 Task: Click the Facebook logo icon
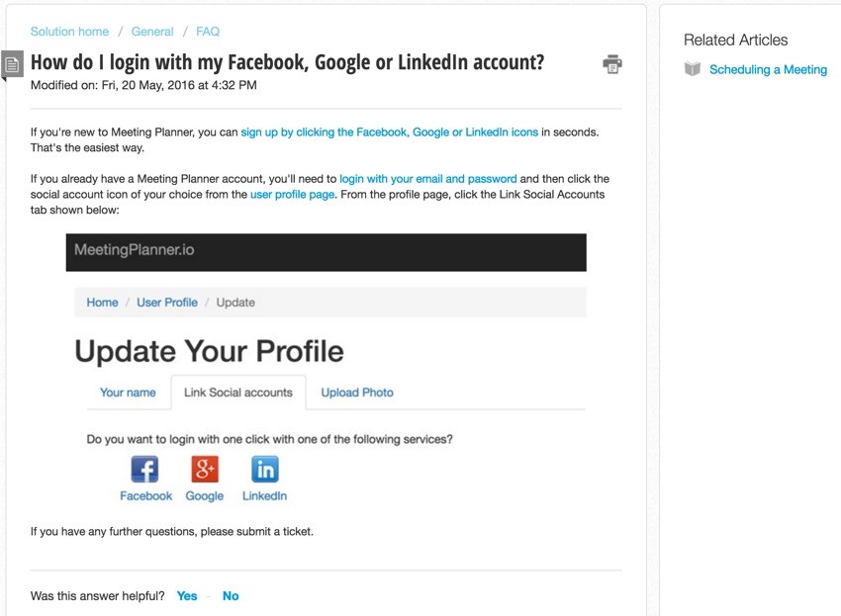point(144,470)
